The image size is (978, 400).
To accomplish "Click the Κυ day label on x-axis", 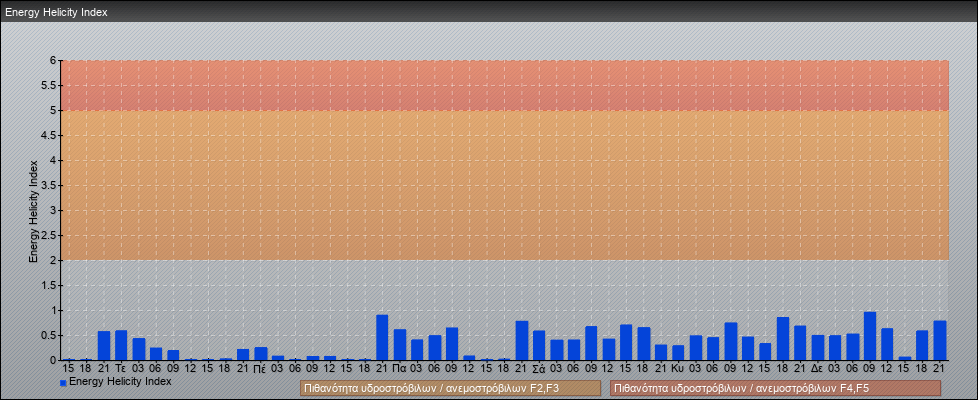I will [x=678, y=368].
